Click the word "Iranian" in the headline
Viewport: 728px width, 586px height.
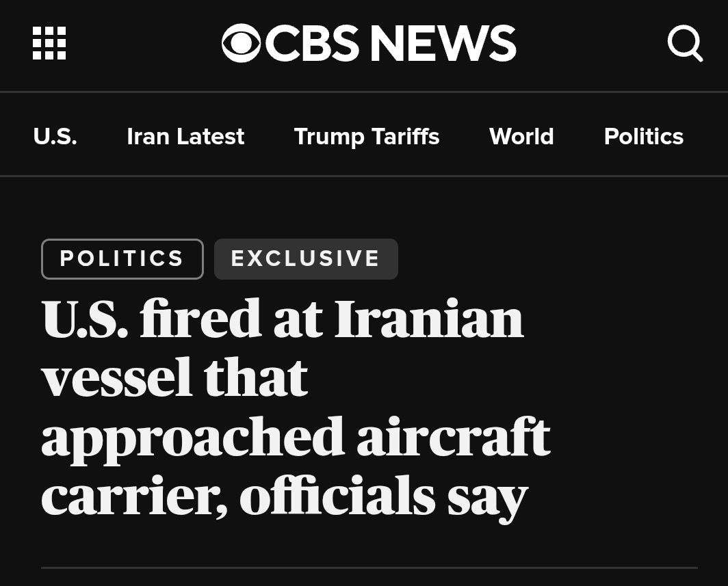pos(429,319)
